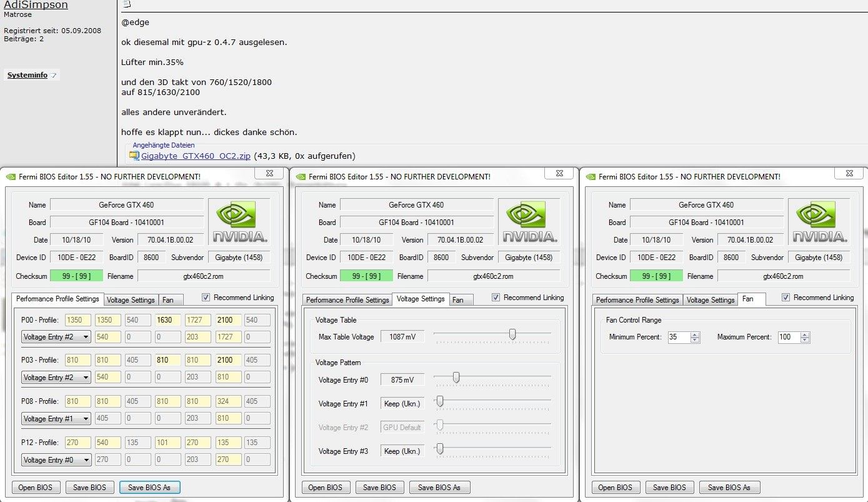This screenshot has height=502, width=868.
Task: Uncheck Recommend Linking in the Fan window
Action: (786, 298)
